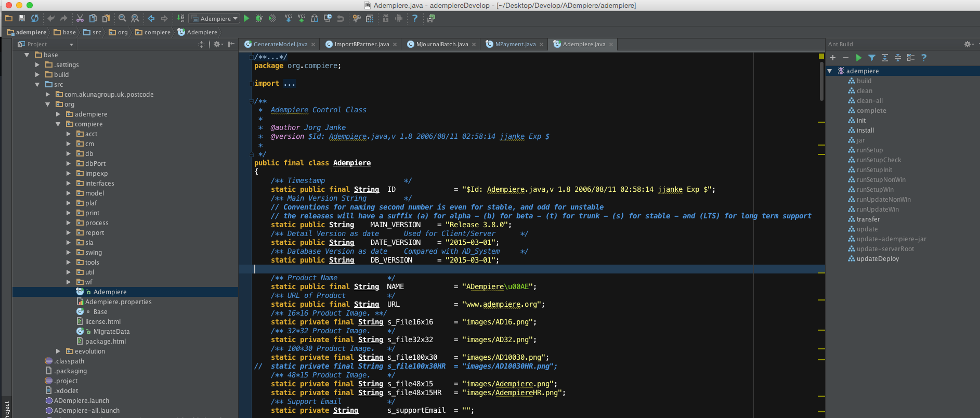Select the Adempiere.java editor tab
This screenshot has height=418, width=980.
point(583,44)
